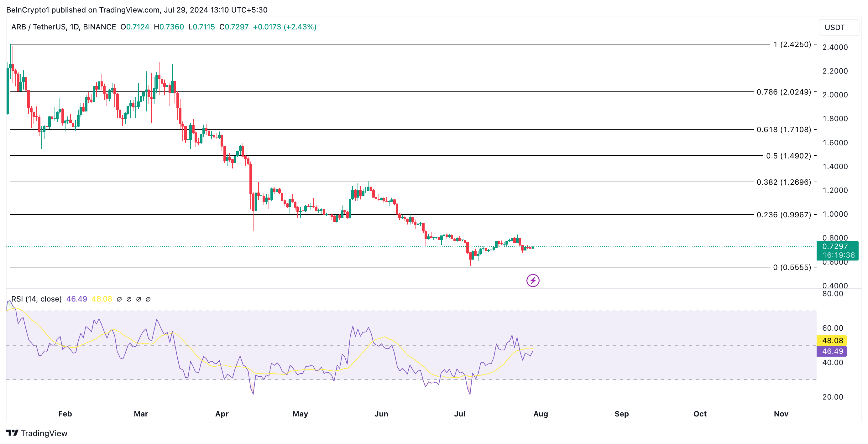Click the TradingView logo icon
868x444 pixels.
pos(12,433)
